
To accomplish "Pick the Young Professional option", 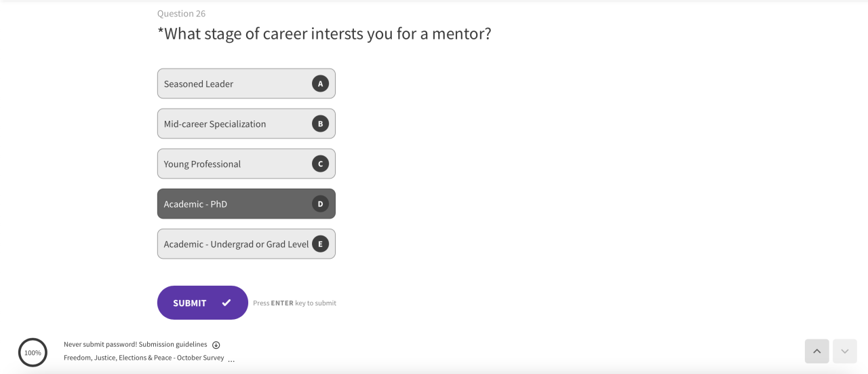I will pos(234,164).
